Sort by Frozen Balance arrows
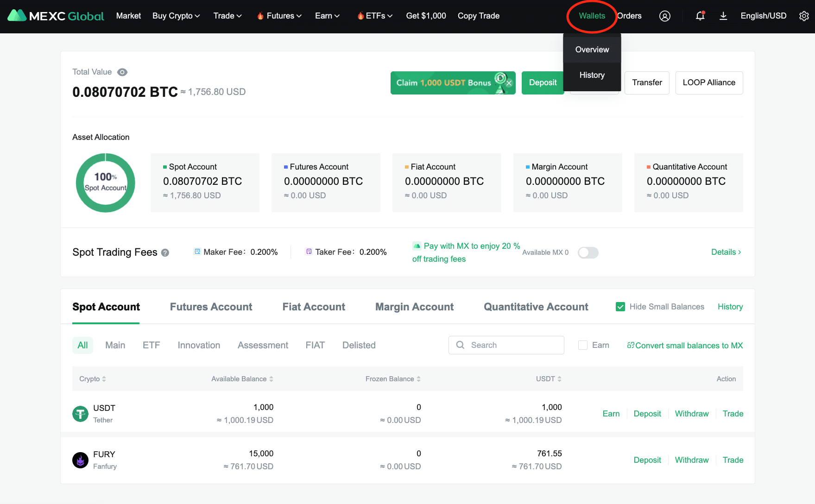Viewport: 815px width, 504px height. [x=418, y=379]
